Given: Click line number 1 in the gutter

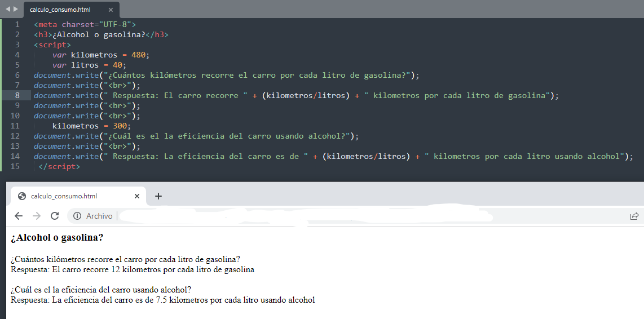Looking at the screenshot, I should click(17, 25).
